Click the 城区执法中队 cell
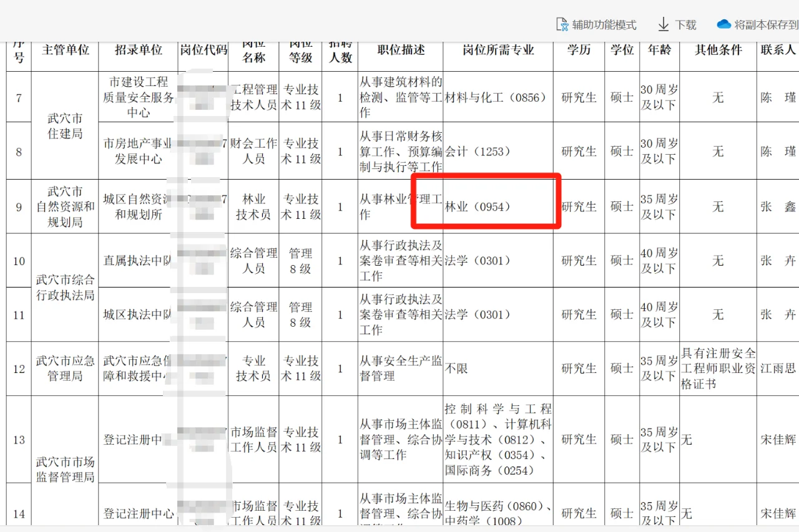 tap(138, 314)
